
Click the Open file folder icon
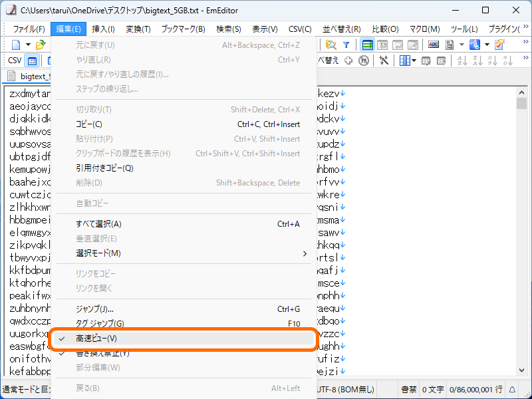[41, 45]
